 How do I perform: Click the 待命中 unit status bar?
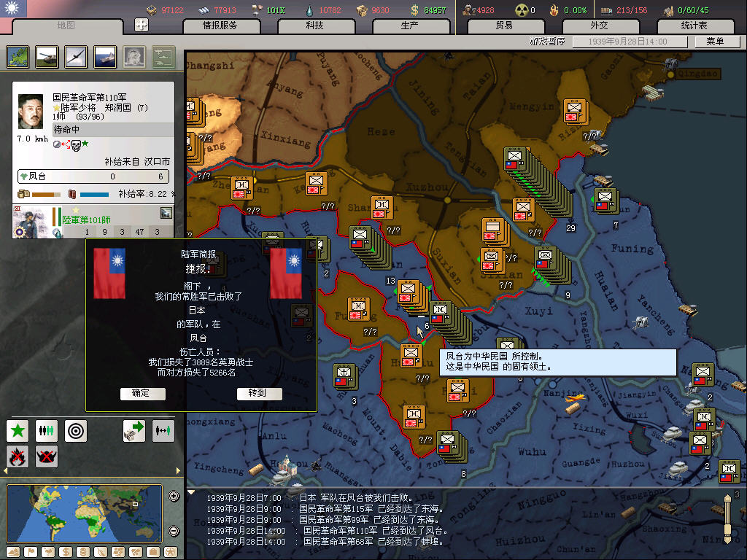point(113,130)
